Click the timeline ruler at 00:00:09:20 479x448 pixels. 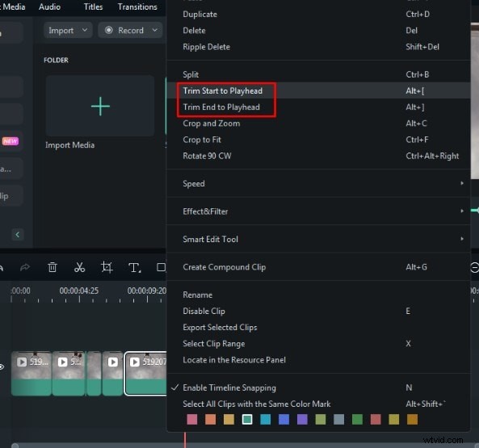coord(147,291)
